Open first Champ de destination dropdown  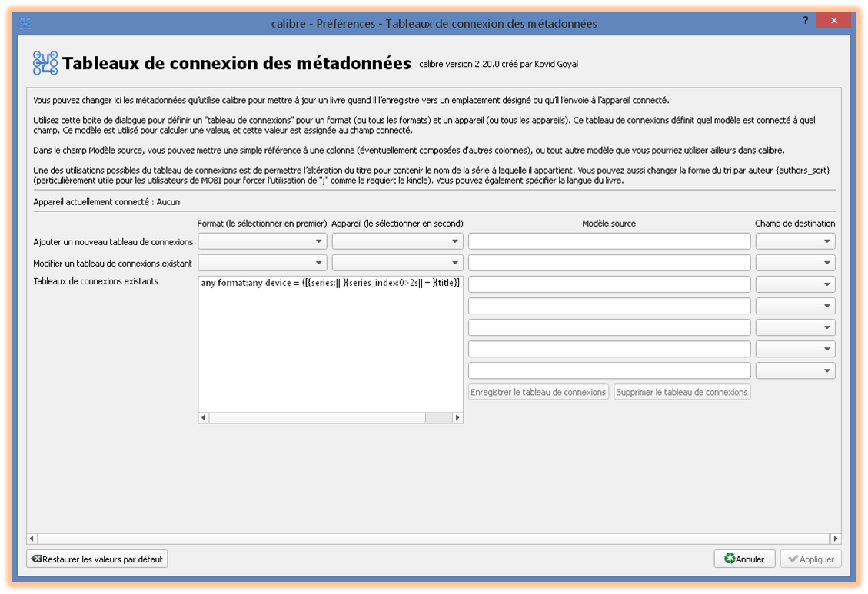(795, 241)
